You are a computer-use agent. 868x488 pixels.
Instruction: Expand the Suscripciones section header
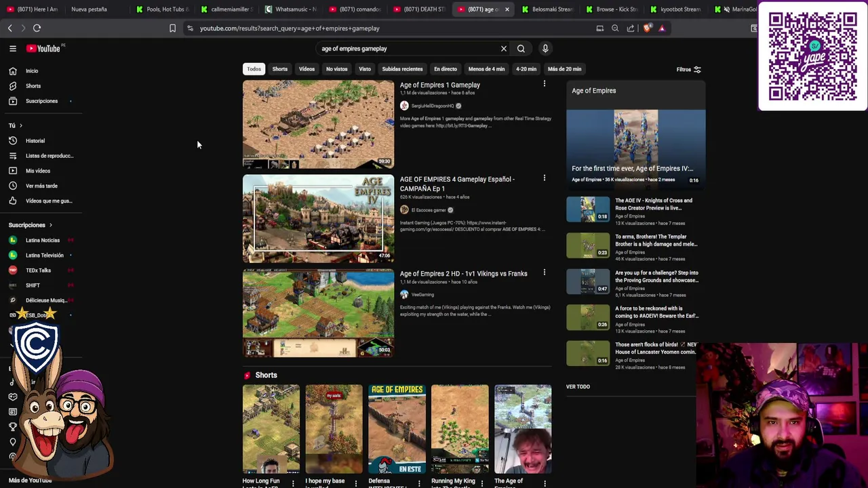[x=31, y=225]
